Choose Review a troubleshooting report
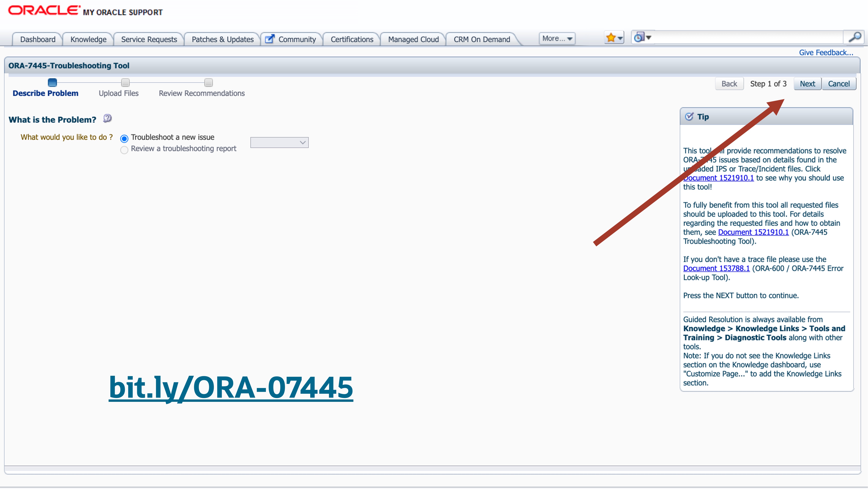 124,150
